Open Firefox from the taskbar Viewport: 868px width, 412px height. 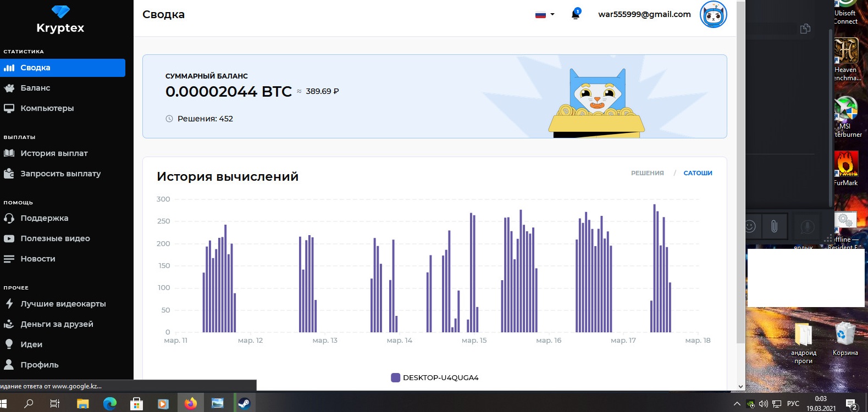point(191,404)
